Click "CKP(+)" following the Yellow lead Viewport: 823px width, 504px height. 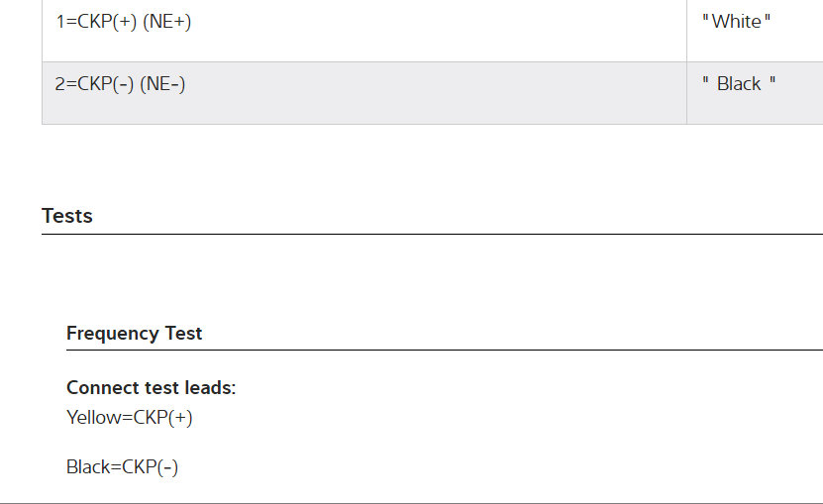pyautogui.click(x=162, y=418)
